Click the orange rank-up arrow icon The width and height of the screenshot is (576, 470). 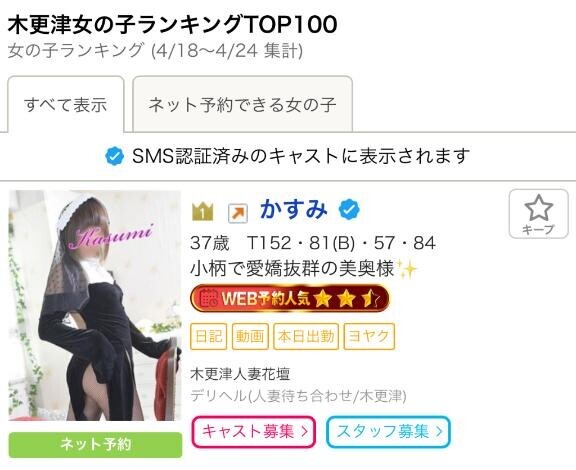238,213
